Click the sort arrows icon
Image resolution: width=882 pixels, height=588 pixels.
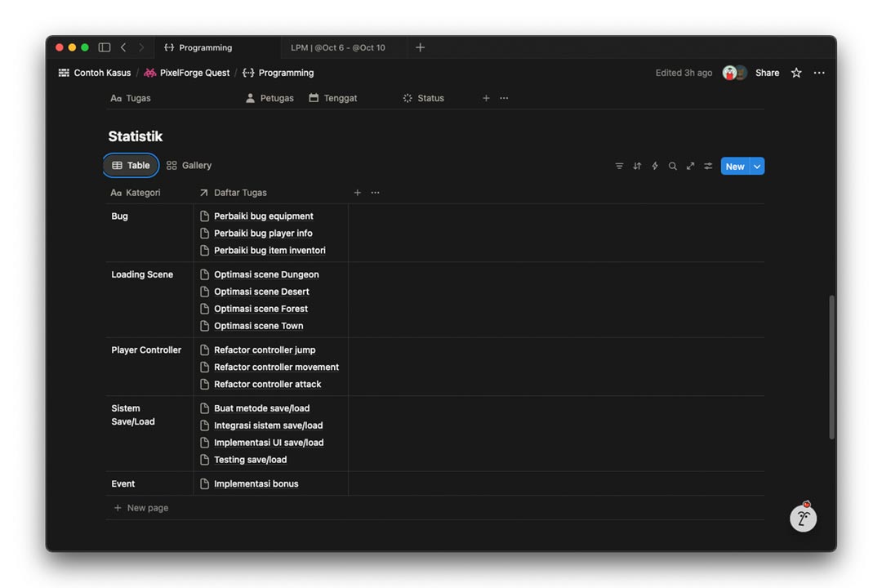tap(637, 166)
